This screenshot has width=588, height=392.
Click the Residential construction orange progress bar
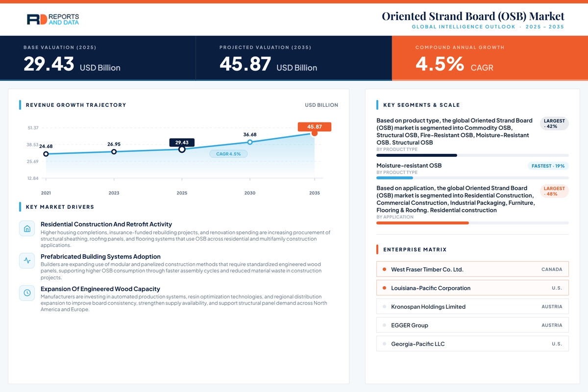(422, 223)
